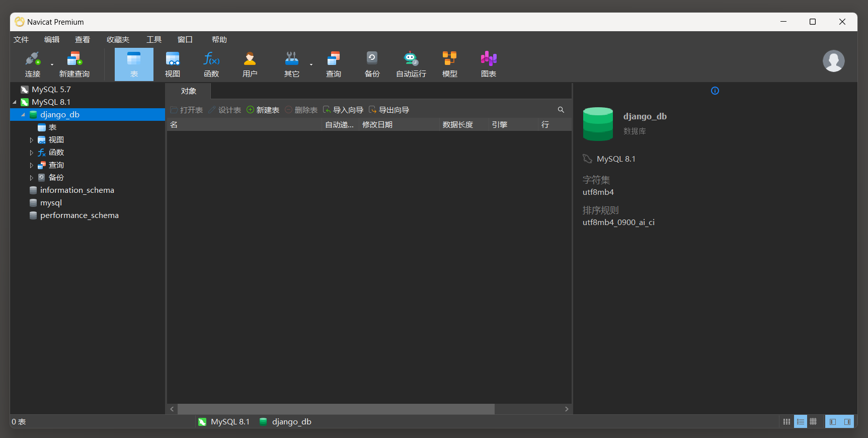Open the Backup (备份) toolbar icon

[372, 64]
